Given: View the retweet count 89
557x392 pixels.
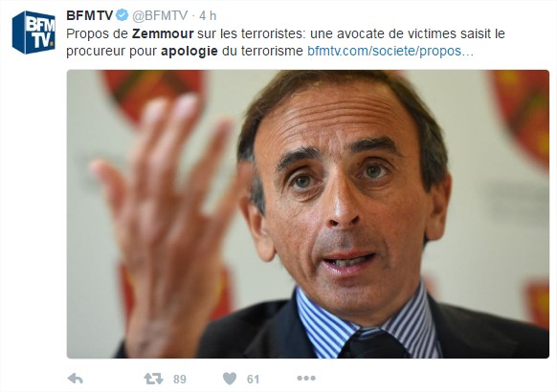Looking at the screenshot, I should [180, 379].
